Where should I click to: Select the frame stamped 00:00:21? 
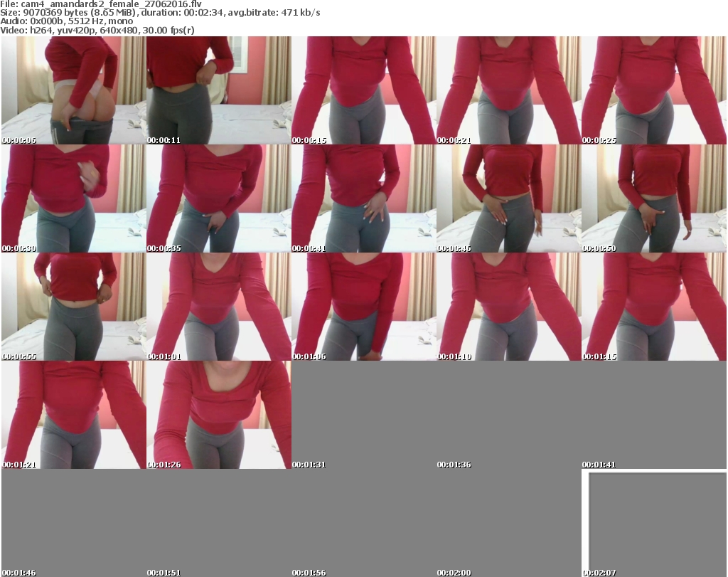coord(508,90)
